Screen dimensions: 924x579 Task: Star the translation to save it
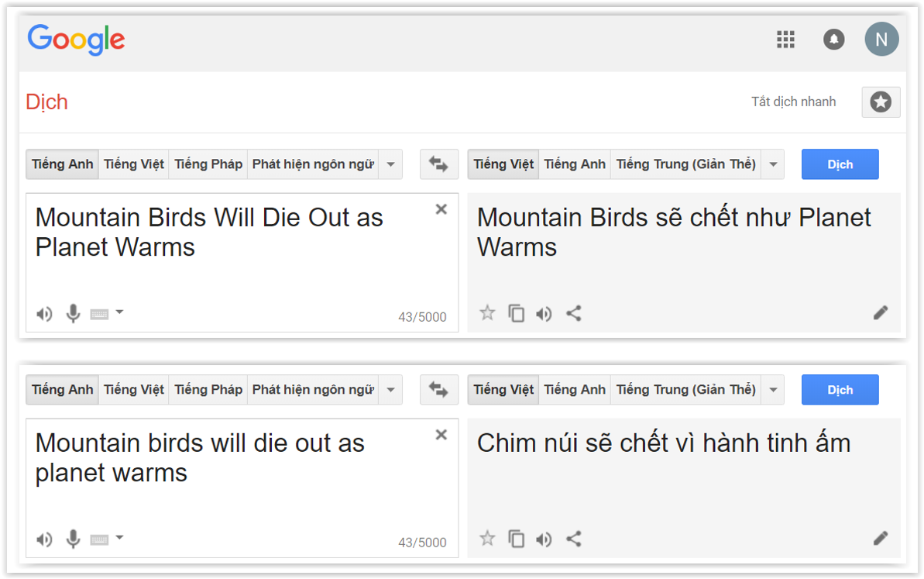click(487, 312)
